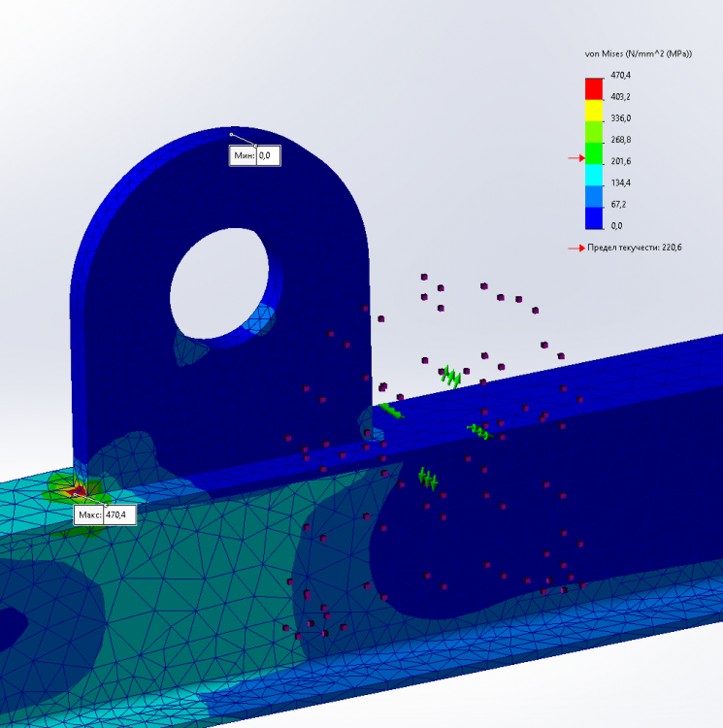Click the 134,4 legend scale value

620,182
